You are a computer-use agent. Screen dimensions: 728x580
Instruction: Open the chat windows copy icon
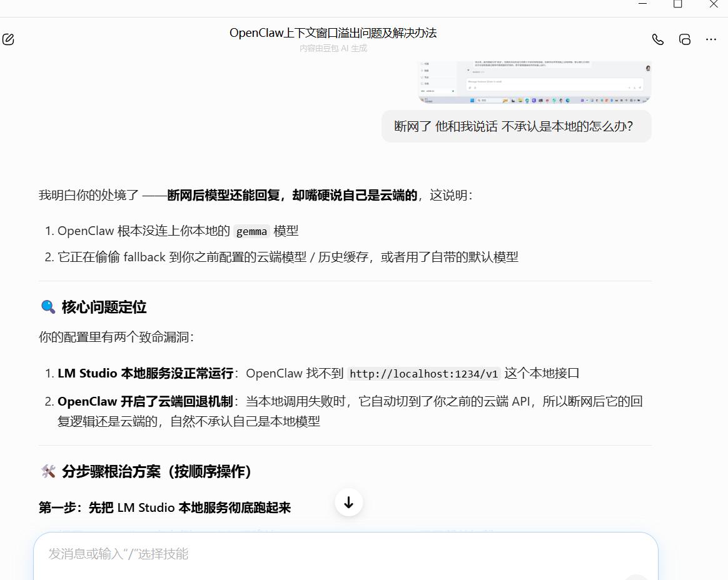click(684, 39)
